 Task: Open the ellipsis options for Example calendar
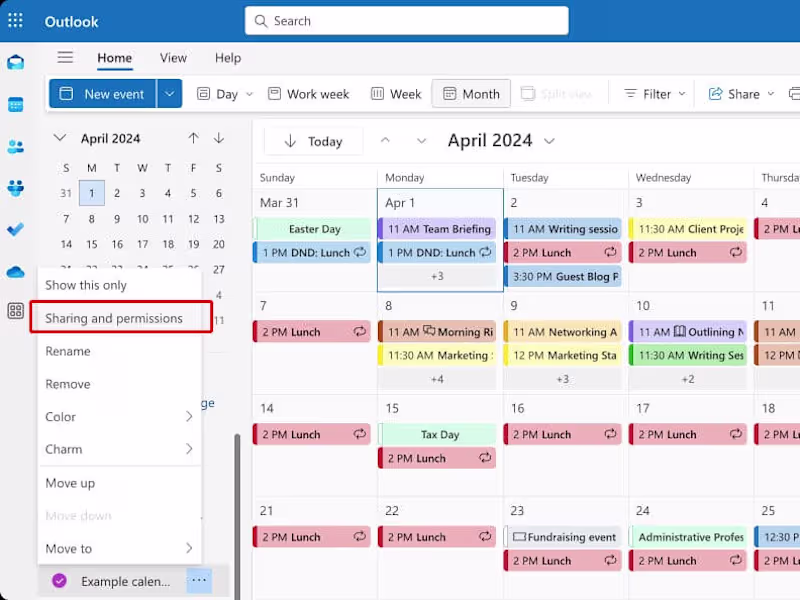pyautogui.click(x=199, y=580)
